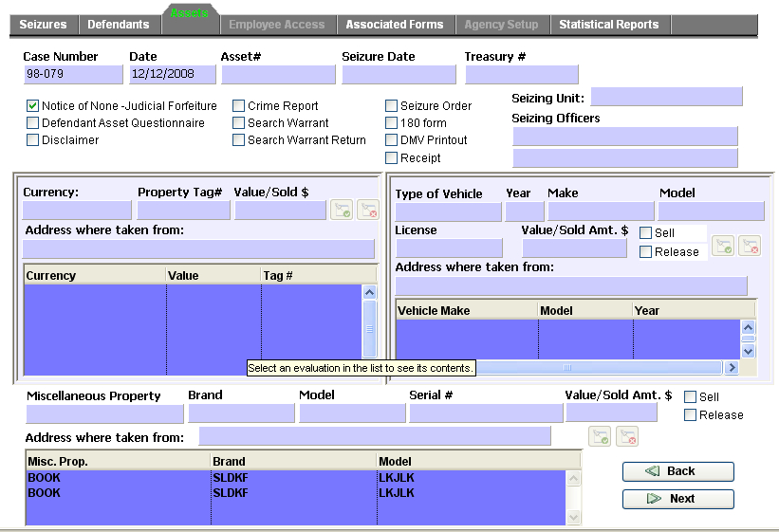The width and height of the screenshot is (779, 532).
Task: Switch to the Defendants tab
Action: pos(119,25)
